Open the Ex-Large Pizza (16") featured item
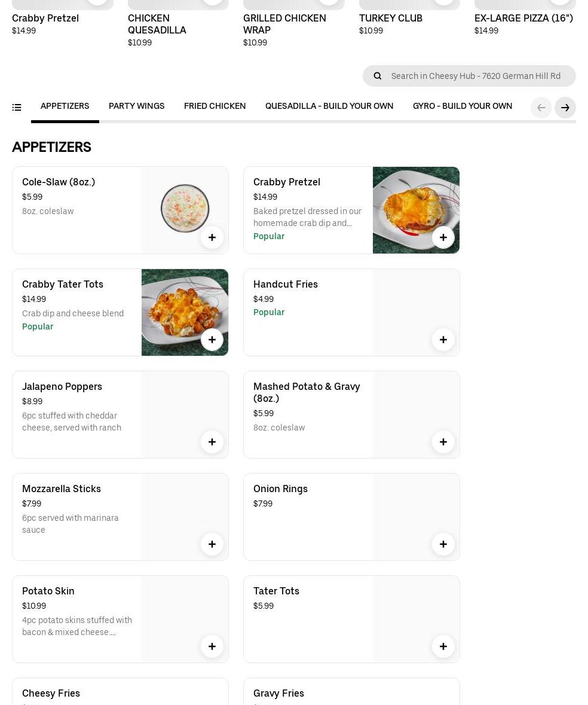Image resolution: width=588 pixels, height=705 pixels. 523,19
